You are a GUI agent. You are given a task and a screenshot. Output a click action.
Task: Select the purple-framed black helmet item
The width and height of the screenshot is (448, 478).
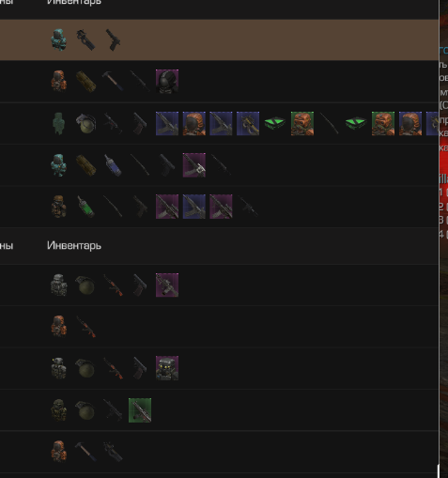pos(167,82)
